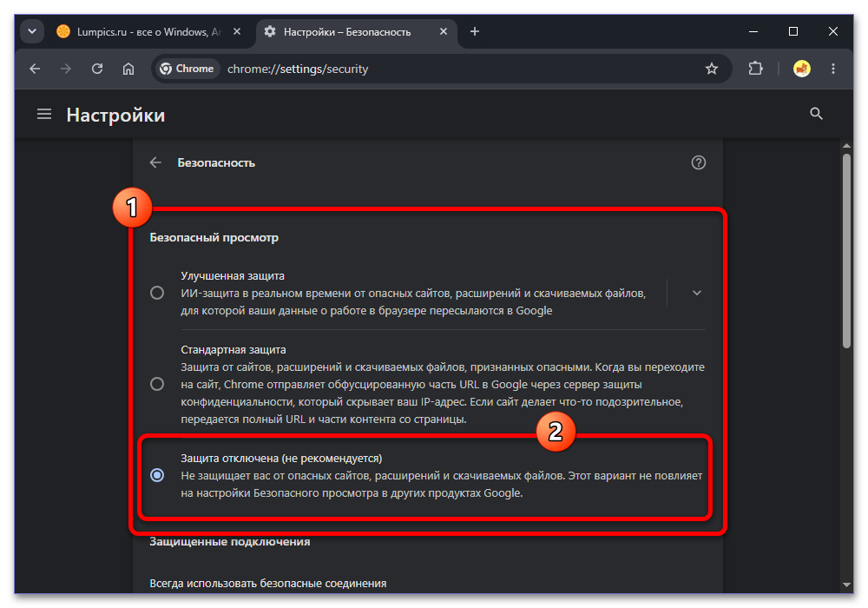Close the Lumpics.ru tab
Screen dimensions: 868x608
pyautogui.click(x=237, y=31)
